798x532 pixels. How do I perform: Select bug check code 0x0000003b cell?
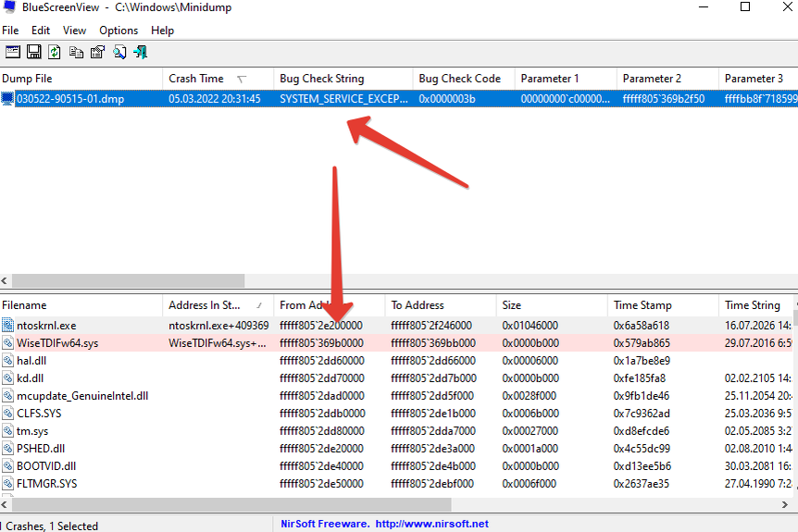click(x=447, y=99)
